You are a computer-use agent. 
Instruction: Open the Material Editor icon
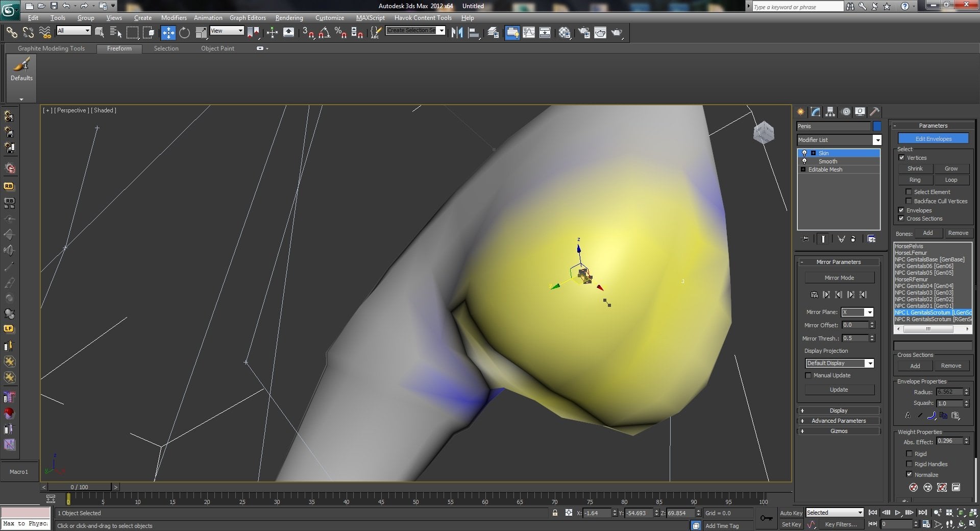click(x=565, y=33)
